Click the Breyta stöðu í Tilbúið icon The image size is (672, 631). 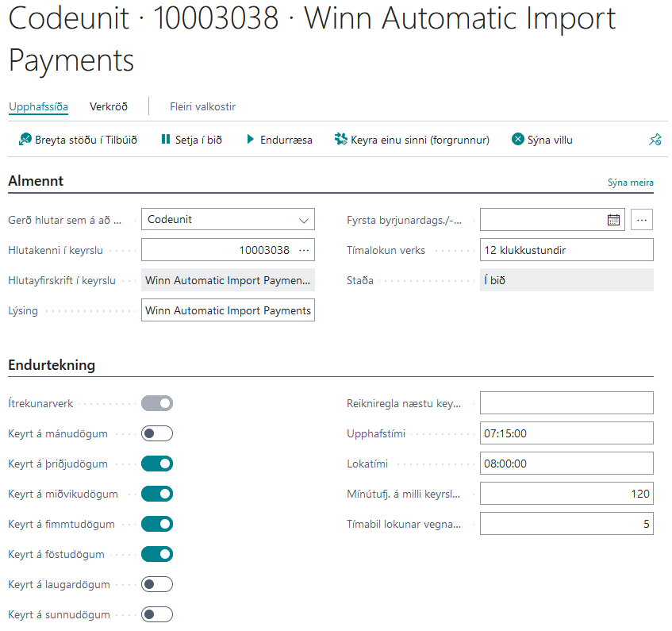click(25, 140)
